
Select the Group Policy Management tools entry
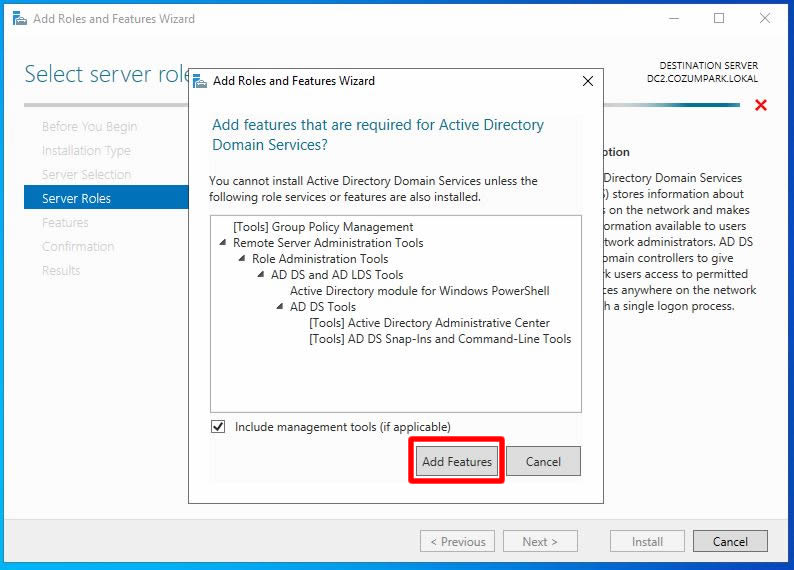323,227
